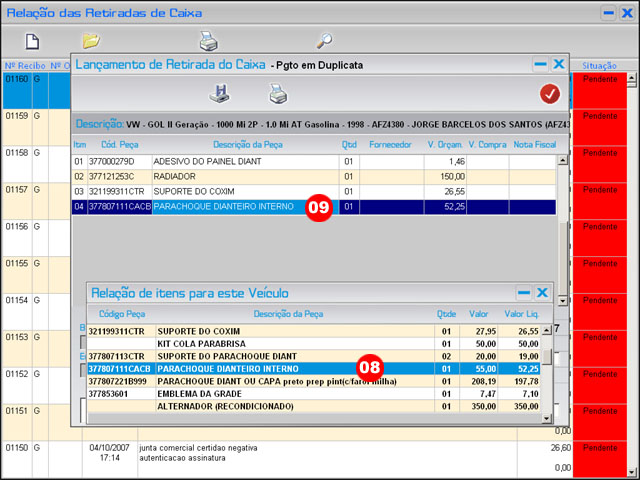Open the yellow folder icon in main toolbar
The height and width of the screenshot is (480, 640).
coord(91,41)
